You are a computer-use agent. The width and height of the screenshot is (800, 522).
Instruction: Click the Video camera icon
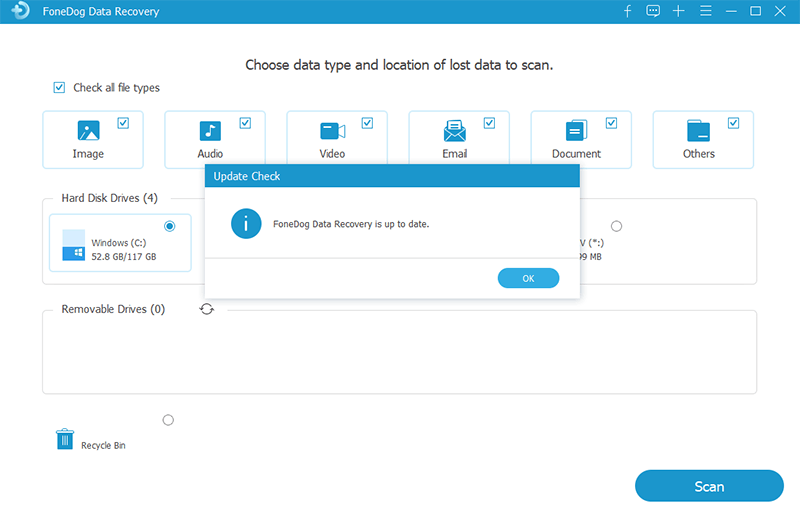pyautogui.click(x=333, y=131)
